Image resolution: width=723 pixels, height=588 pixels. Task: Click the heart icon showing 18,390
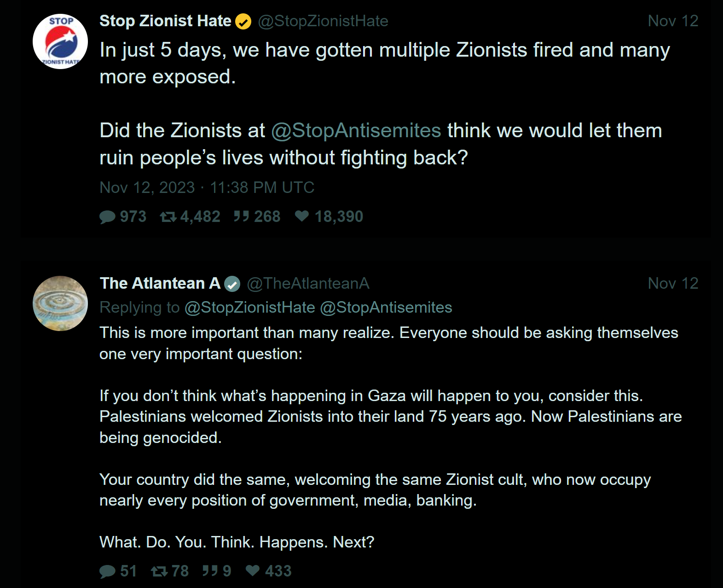point(302,216)
